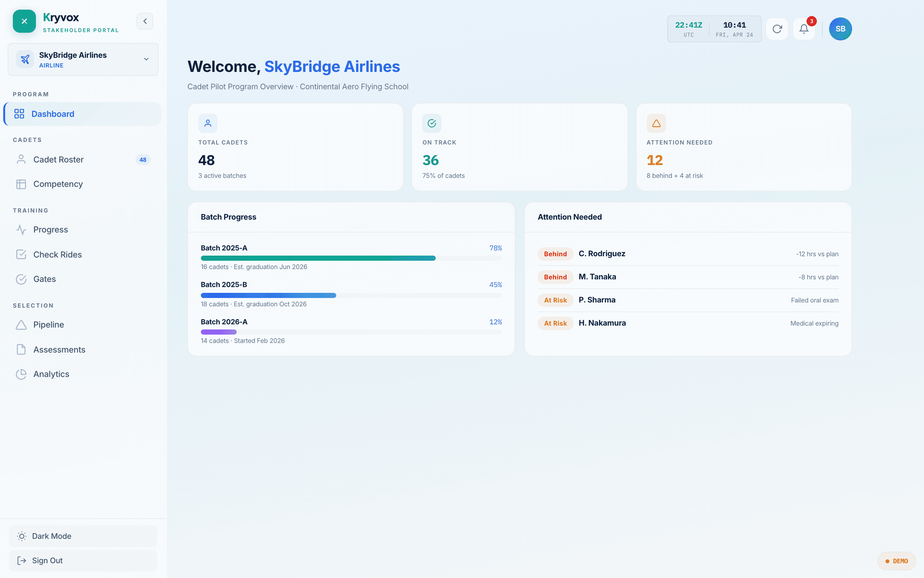924x578 pixels.
Task: Click the Check Rides checkbox icon
Action: (x=21, y=255)
